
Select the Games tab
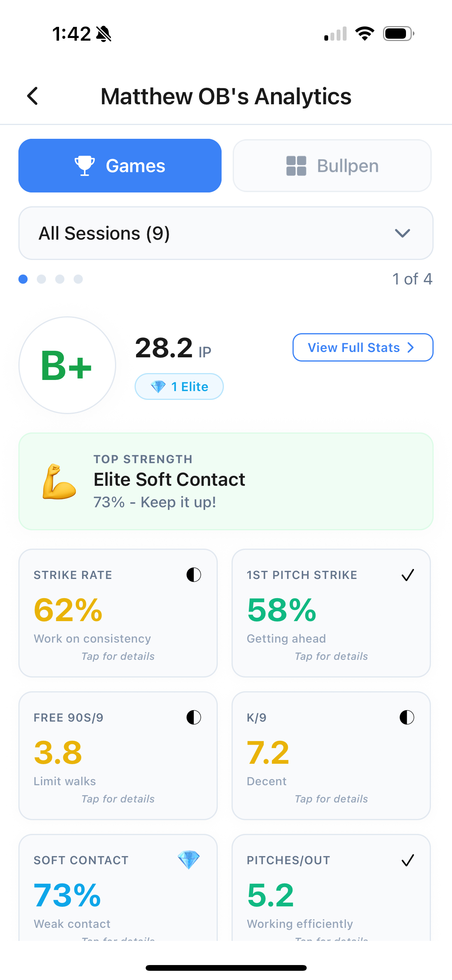(x=120, y=165)
